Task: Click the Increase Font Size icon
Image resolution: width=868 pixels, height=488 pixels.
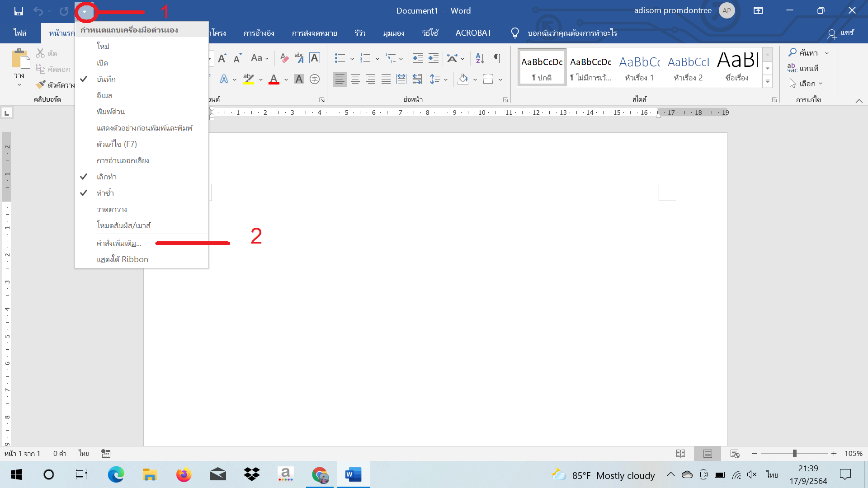Action: click(222, 58)
